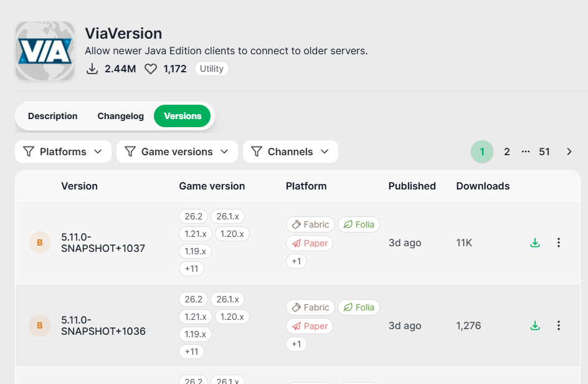The width and height of the screenshot is (588, 384).
Task: Switch to the Description tab
Action: click(x=52, y=116)
